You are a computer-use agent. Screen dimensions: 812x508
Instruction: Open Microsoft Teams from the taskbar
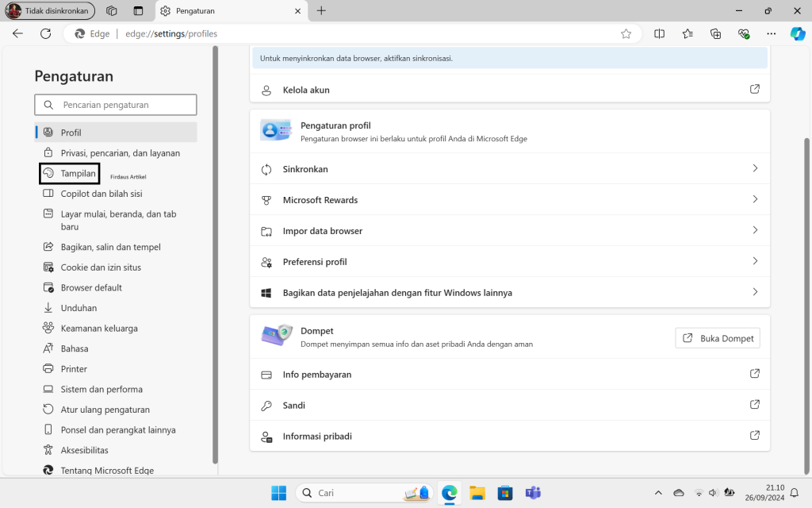pyautogui.click(x=533, y=493)
